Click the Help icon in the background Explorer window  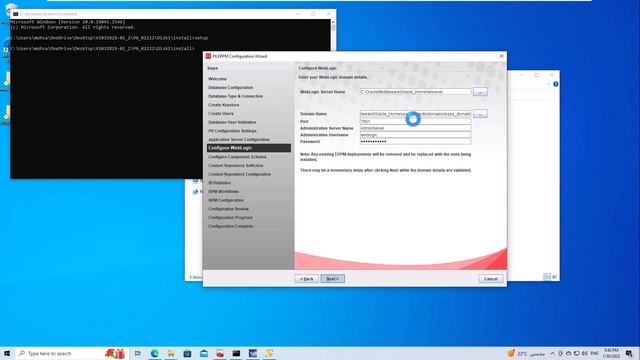coord(555,84)
